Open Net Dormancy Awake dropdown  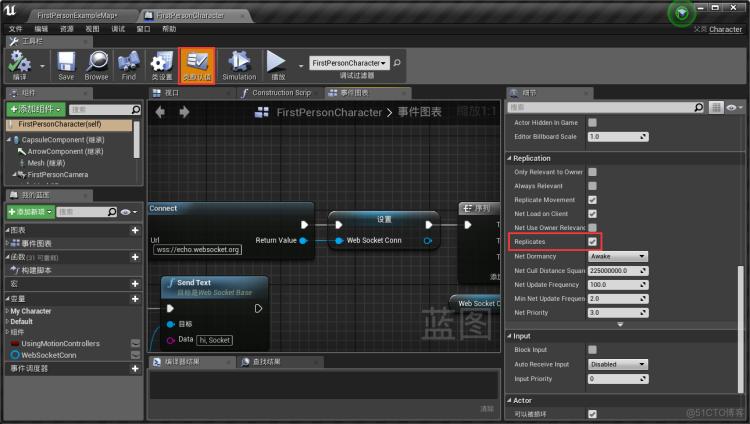618,257
